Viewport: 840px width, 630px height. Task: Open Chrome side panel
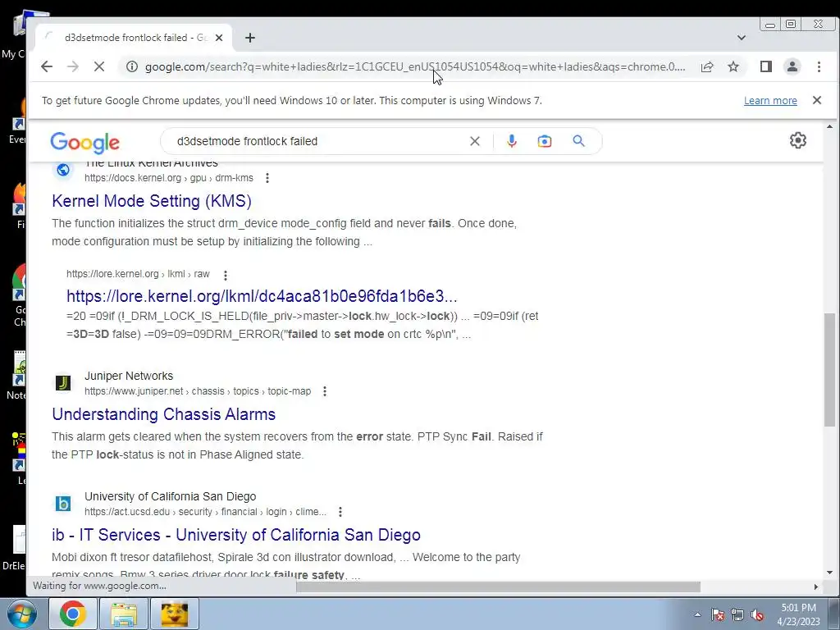[x=766, y=66]
